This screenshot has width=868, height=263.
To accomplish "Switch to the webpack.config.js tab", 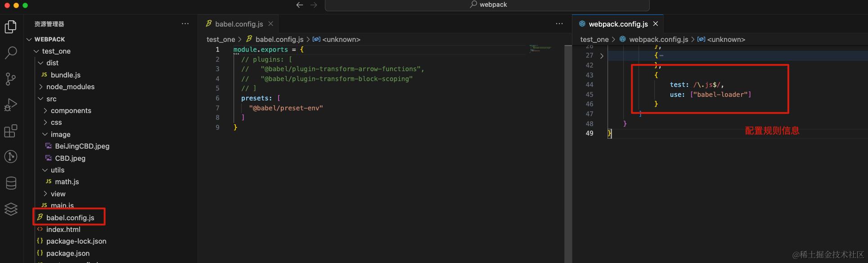I will click(x=618, y=24).
